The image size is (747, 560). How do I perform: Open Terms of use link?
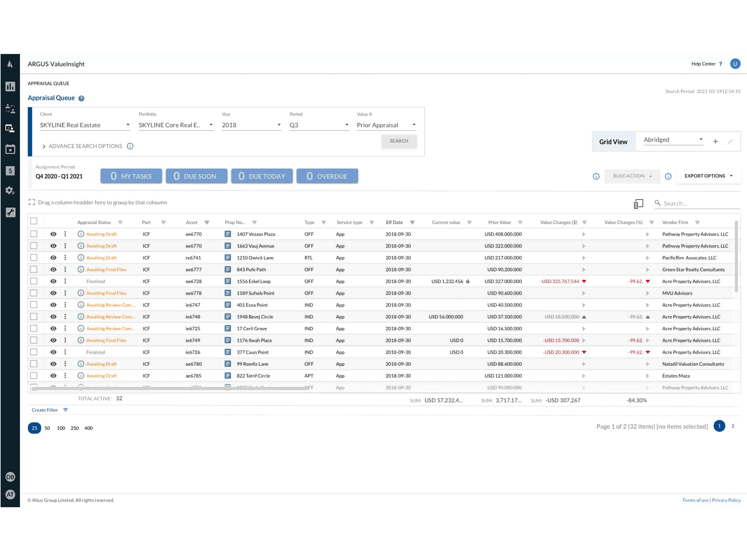tap(695, 500)
